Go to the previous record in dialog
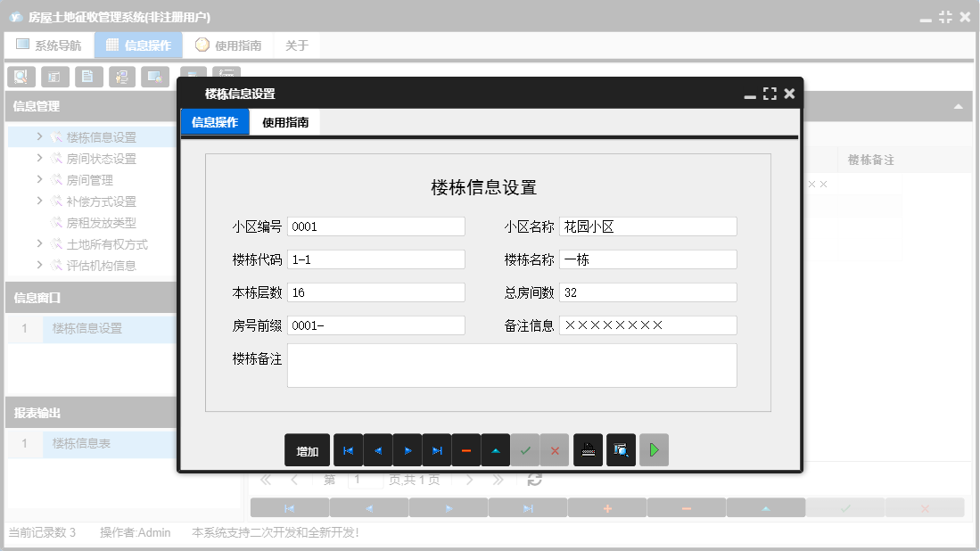The image size is (980, 551). 377,451
